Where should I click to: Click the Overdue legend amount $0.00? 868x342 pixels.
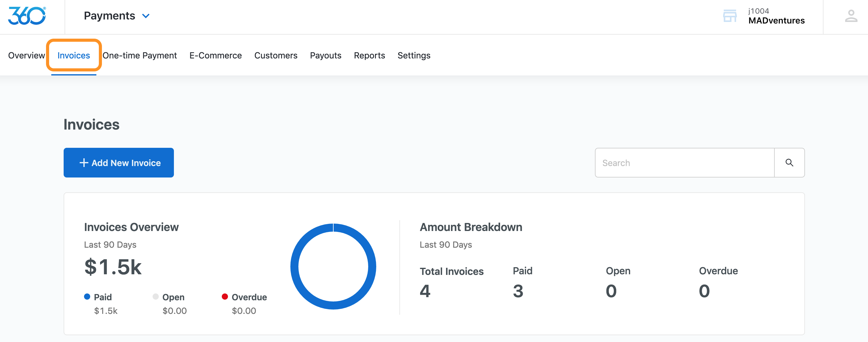pos(244,311)
